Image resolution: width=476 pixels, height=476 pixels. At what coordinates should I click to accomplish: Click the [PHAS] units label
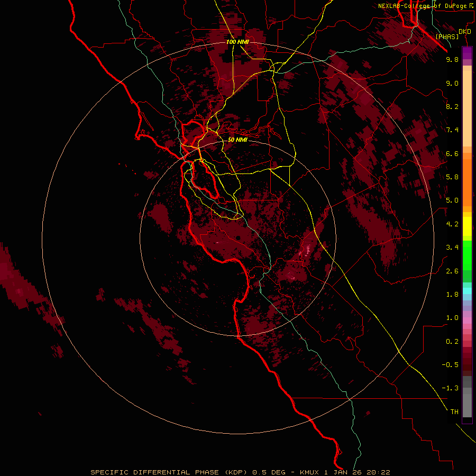(447, 36)
